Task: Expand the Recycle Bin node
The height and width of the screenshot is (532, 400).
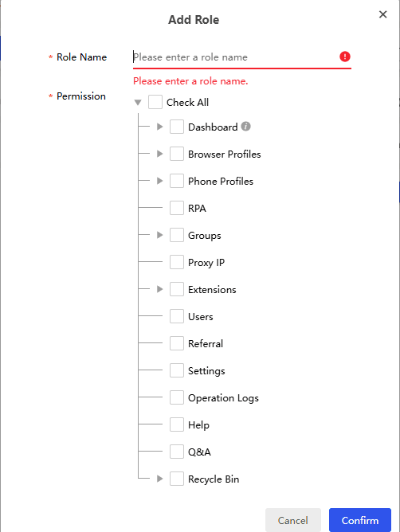Action: pos(159,479)
